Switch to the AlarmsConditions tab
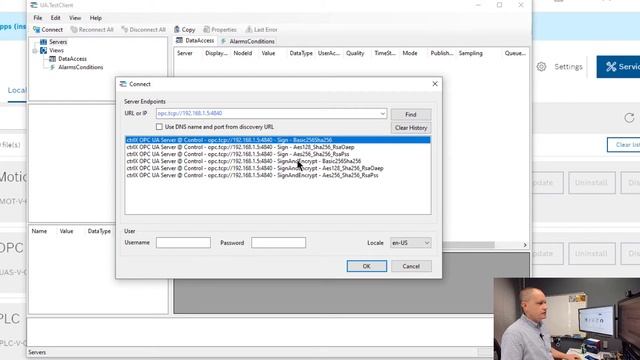 click(x=248, y=41)
